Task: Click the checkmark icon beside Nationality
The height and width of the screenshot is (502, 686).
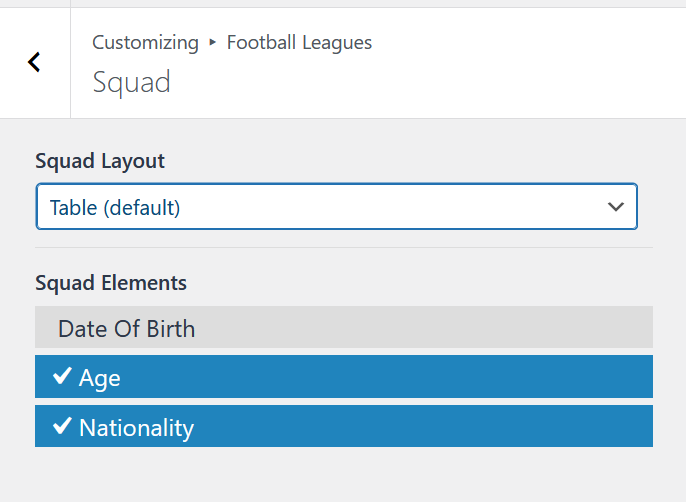Action: tap(62, 425)
